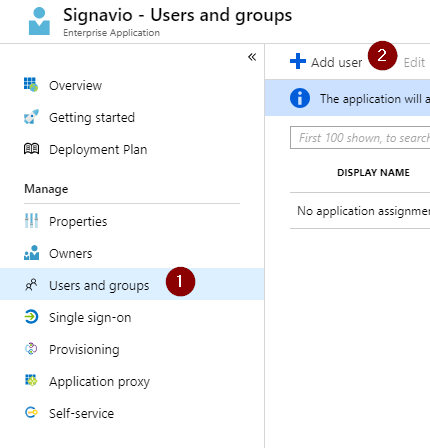Image resolution: width=430 pixels, height=448 pixels.
Task: Click the Edit toolbar button
Action: [x=414, y=62]
